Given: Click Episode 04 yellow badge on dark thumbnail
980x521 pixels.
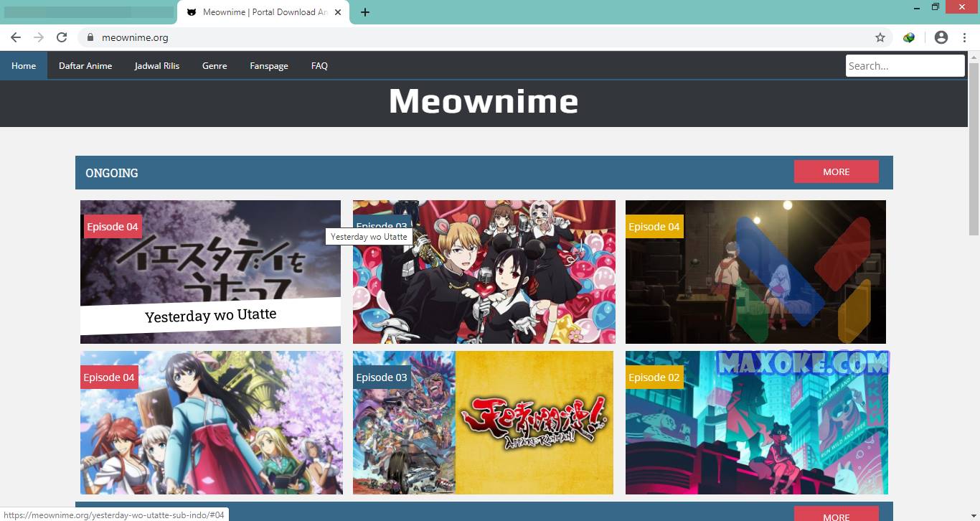Looking at the screenshot, I should (x=654, y=226).
